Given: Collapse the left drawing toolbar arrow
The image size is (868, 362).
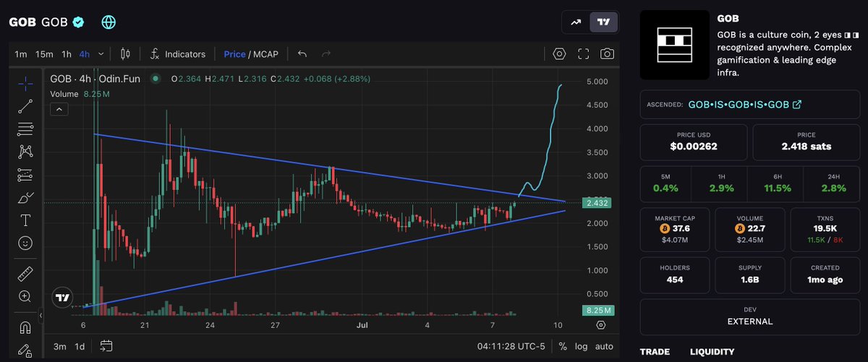Looking at the screenshot, I should click(41, 316).
